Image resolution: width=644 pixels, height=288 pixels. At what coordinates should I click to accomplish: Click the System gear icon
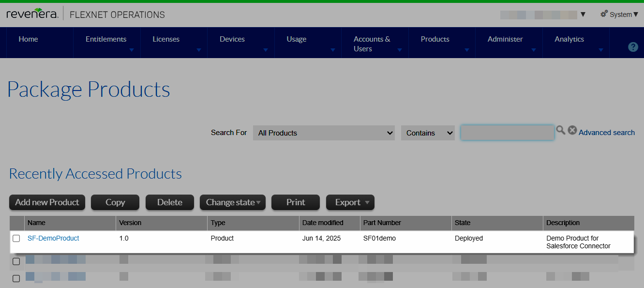[604, 14]
